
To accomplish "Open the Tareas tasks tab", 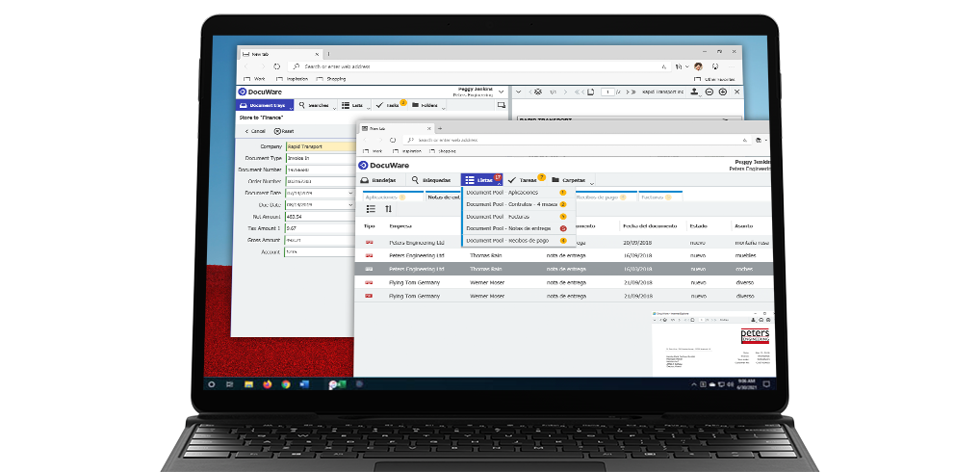I will click(521, 180).
